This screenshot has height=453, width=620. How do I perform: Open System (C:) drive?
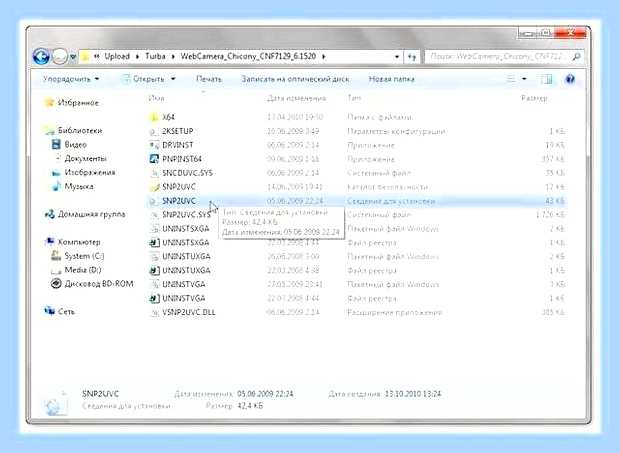coord(84,256)
